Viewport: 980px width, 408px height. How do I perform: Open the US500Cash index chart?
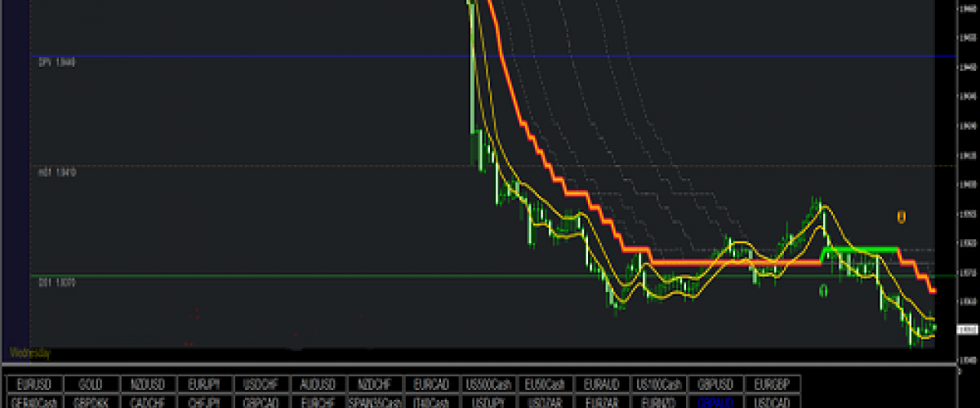[x=488, y=384]
